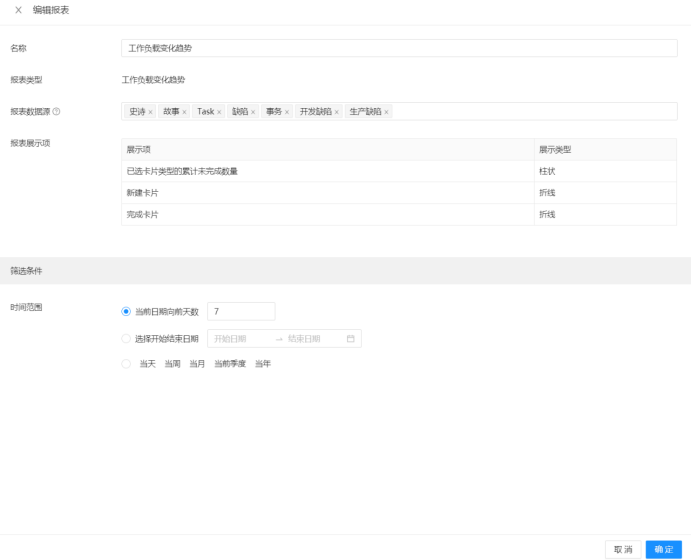Remove the 开发缺陷 tag
The image size is (692, 560).
pos(337,112)
